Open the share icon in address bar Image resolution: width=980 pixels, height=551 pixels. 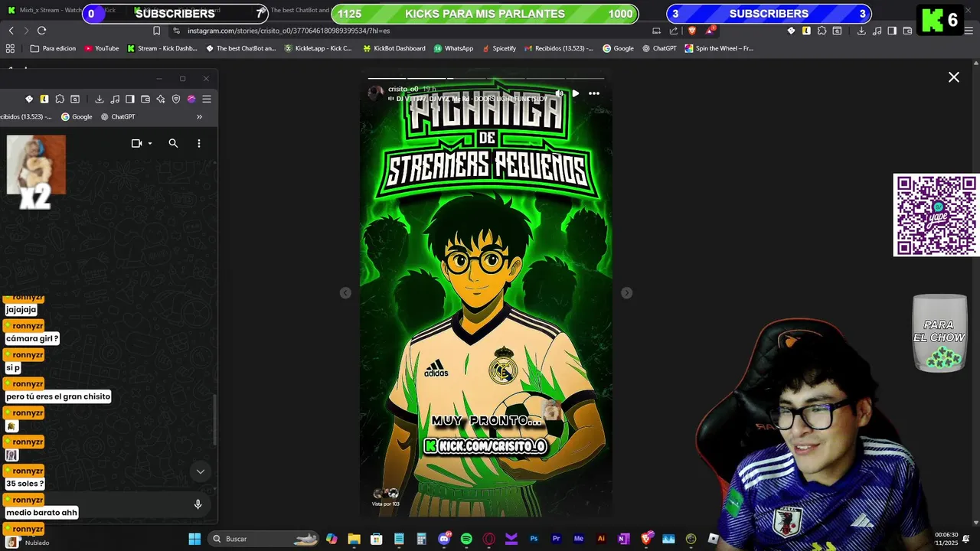[674, 31]
